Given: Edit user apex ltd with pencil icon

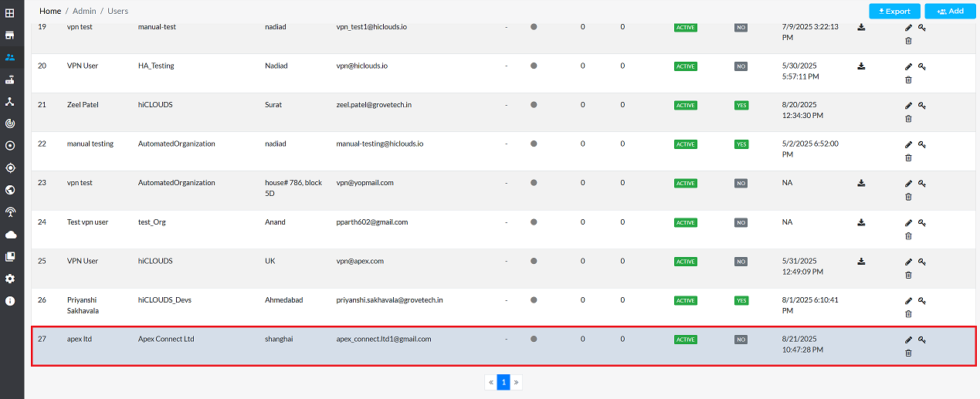Looking at the screenshot, I should click(x=908, y=340).
